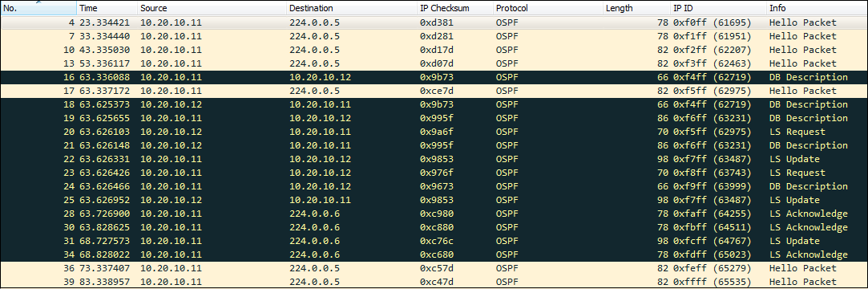The width and height of the screenshot is (868, 289).
Task: Click IP ID 0xf3ff (62463)
Action: 712,63
